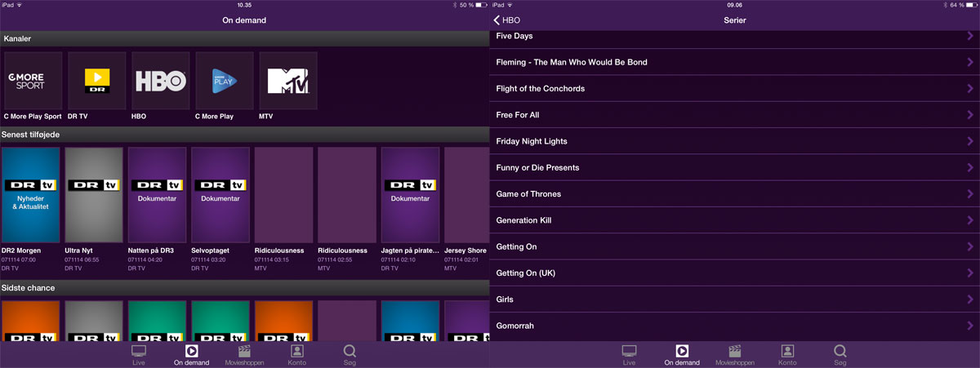Viewport: 980px width, 368px height.
Task: Open DR2 Morgen thumbnail
Action: (31, 195)
